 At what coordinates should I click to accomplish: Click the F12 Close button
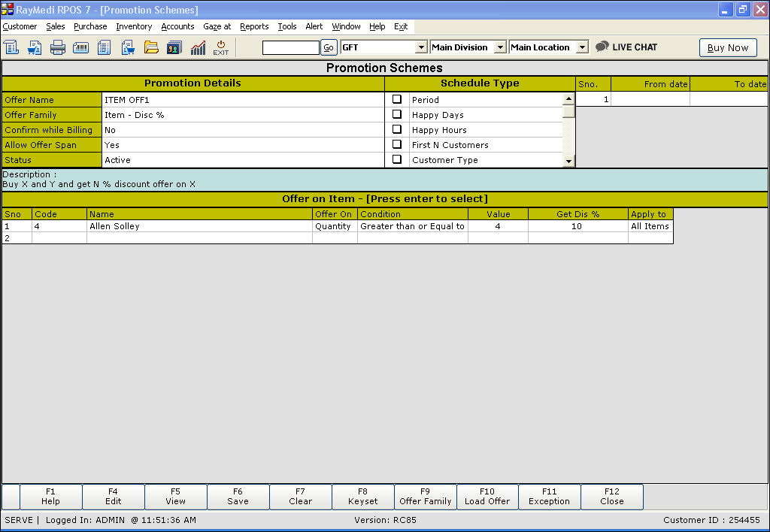tap(612, 496)
